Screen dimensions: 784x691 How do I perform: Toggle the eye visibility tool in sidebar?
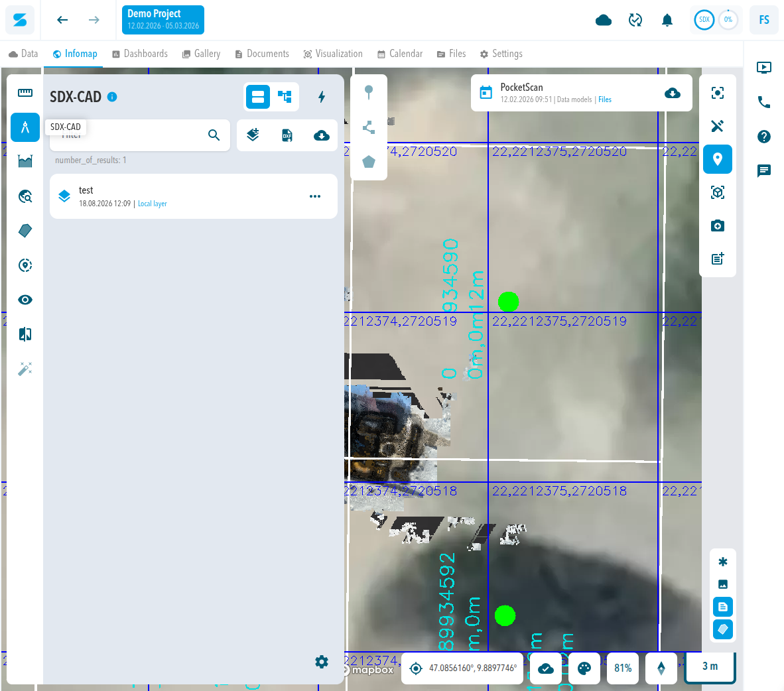[25, 300]
